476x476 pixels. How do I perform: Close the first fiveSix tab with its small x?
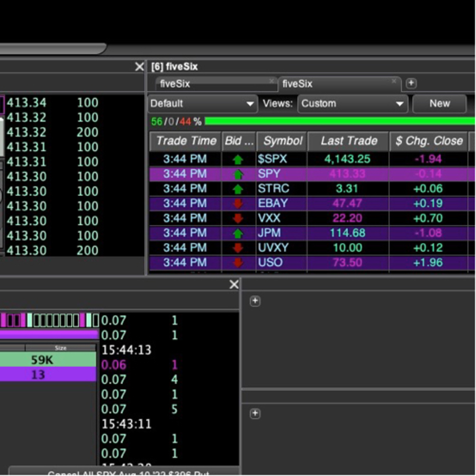[271, 81]
